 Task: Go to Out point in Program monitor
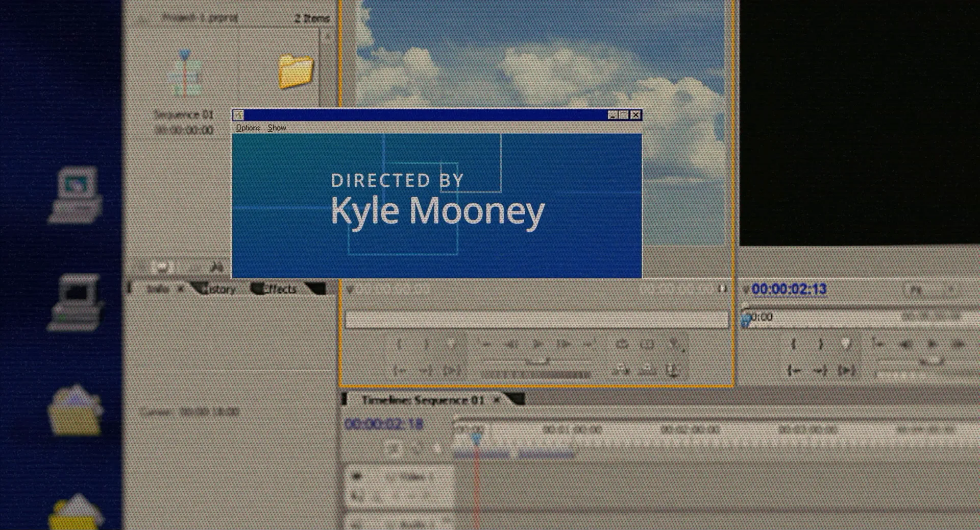821,371
